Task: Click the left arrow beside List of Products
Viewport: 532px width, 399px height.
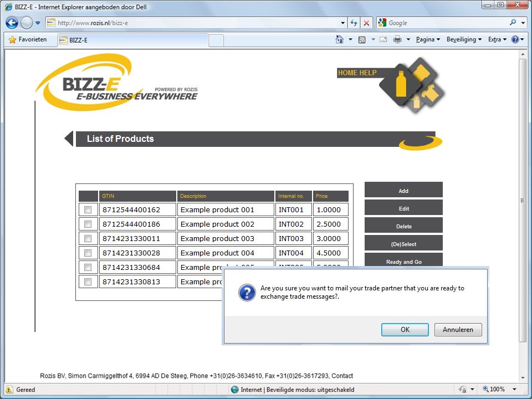Action: tap(69, 139)
